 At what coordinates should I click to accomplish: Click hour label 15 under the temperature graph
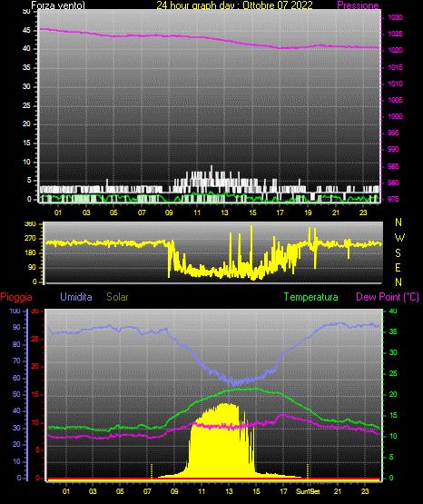click(x=256, y=491)
